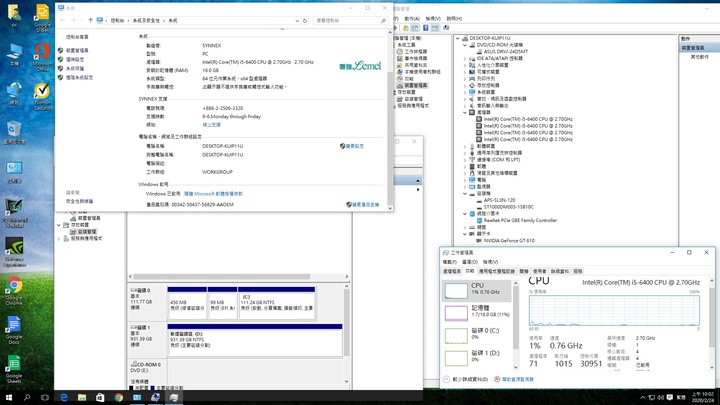Screen dimensions: 720x405
Task: Select ASUS DRW-24D5MT optical drive
Action: point(505,52)
